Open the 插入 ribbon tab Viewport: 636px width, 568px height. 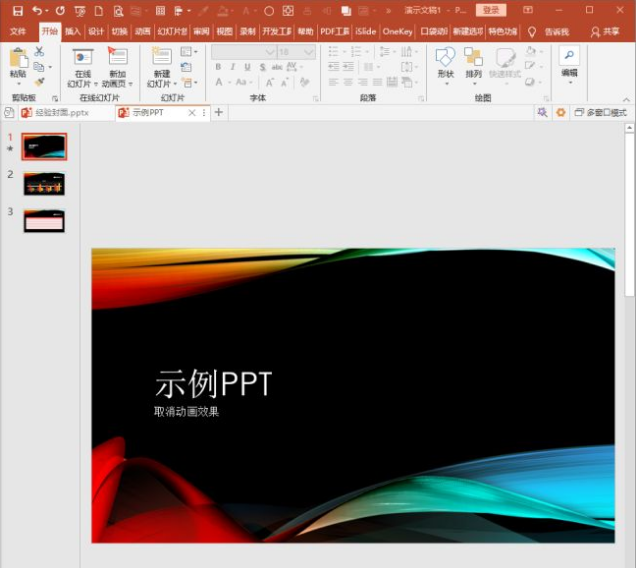(73, 31)
